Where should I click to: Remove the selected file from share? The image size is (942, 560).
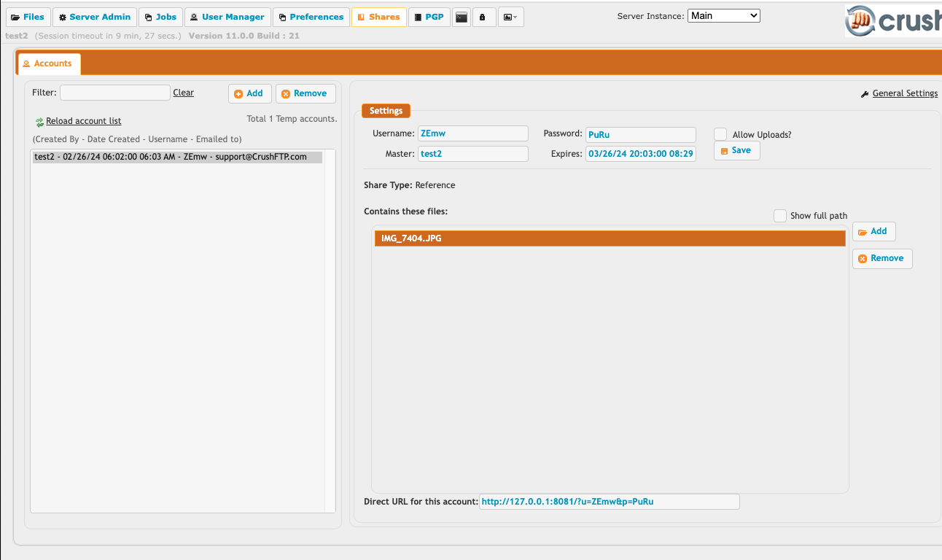pos(881,258)
